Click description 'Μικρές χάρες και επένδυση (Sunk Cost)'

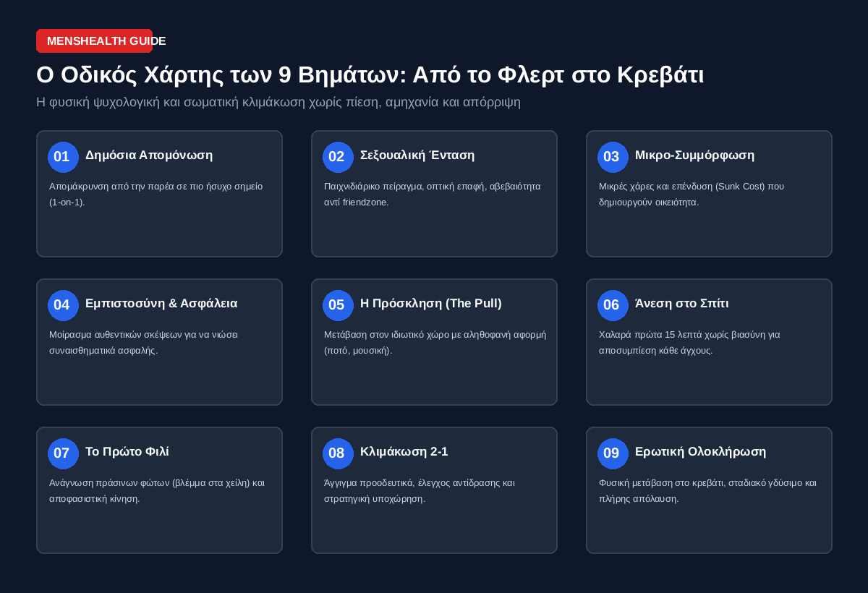tap(692, 194)
